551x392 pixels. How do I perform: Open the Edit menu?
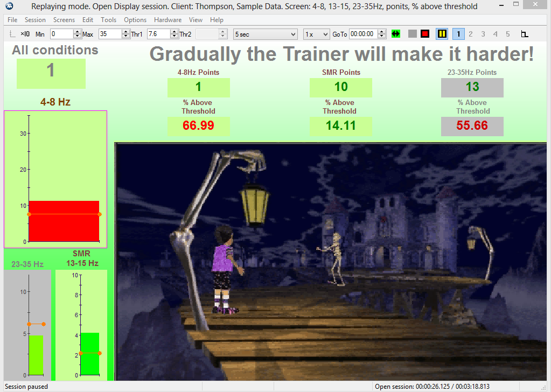87,20
